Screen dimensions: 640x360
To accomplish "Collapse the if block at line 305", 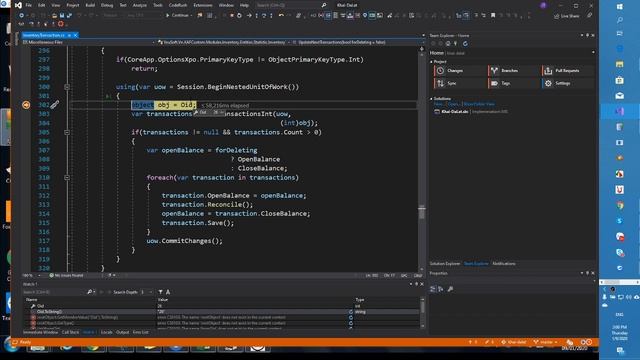I will click(x=67, y=132).
